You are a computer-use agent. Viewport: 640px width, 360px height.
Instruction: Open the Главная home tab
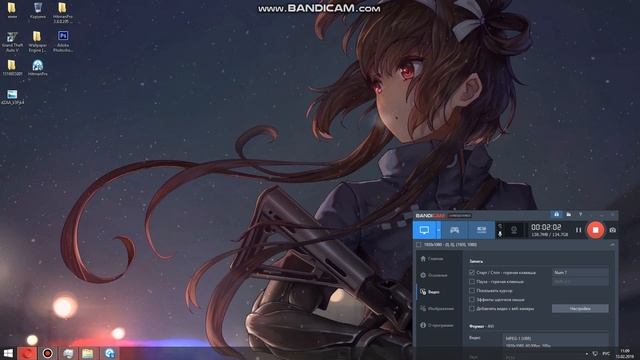point(432,259)
